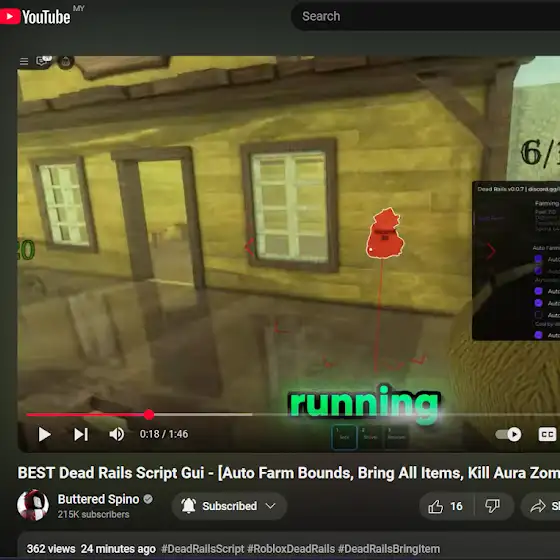Open the Buttered Spino channel name

point(98,499)
